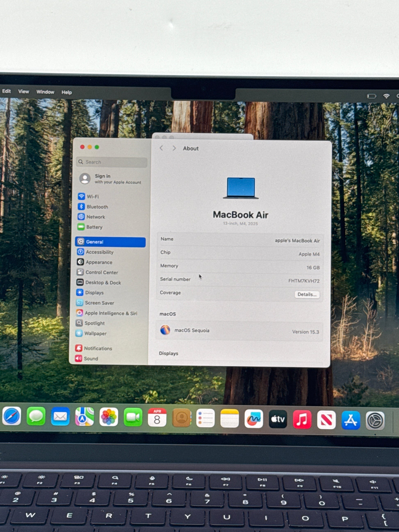
Task: Click the Search field
Action: (x=112, y=162)
